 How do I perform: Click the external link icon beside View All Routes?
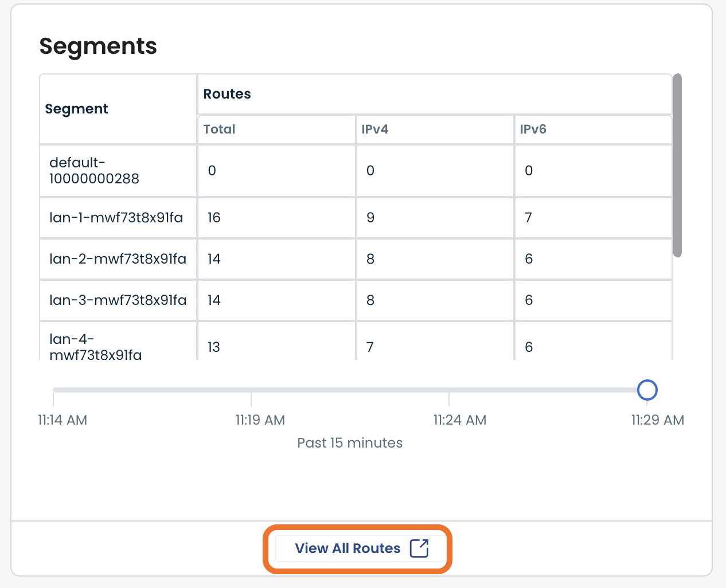(x=419, y=548)
